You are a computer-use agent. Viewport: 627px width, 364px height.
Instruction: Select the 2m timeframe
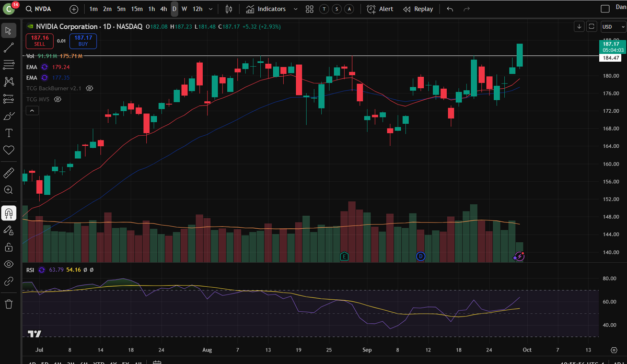pyautogui.click(x=107, y=9)
